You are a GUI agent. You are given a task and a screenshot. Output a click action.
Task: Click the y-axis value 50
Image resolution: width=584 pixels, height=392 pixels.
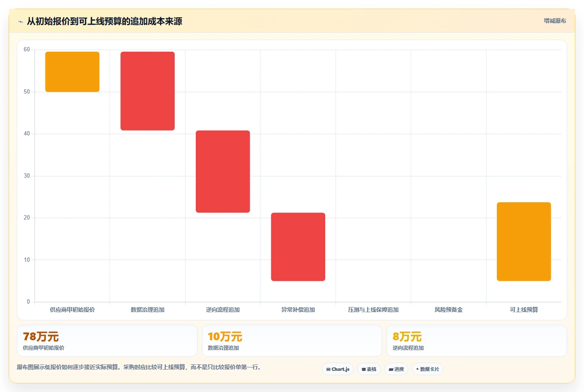(27, 92)
